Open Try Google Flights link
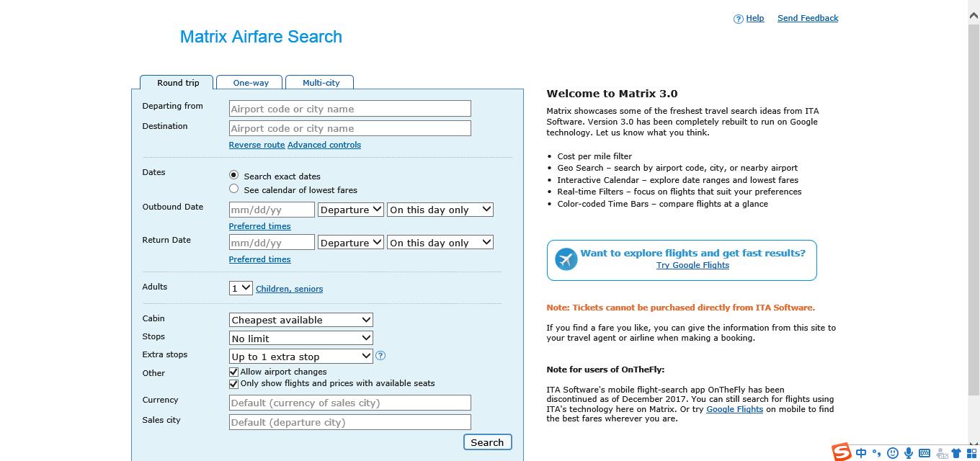This screenshot has width=980, height=461. click(x=692, y=265)
